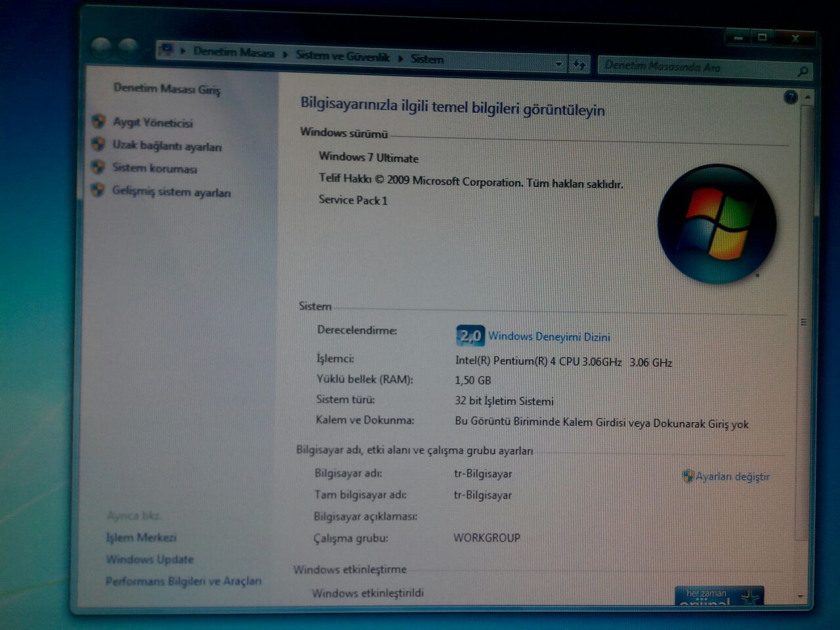This screenshot has width=840, height=630.
Task: Close the Sistem window
Action: click(794, 39)
